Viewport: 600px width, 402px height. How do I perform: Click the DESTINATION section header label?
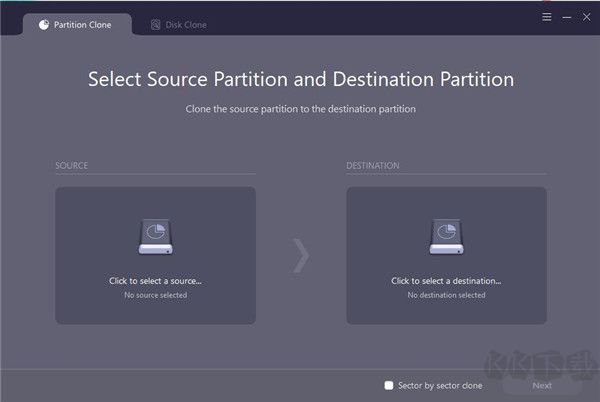point(372,166)
